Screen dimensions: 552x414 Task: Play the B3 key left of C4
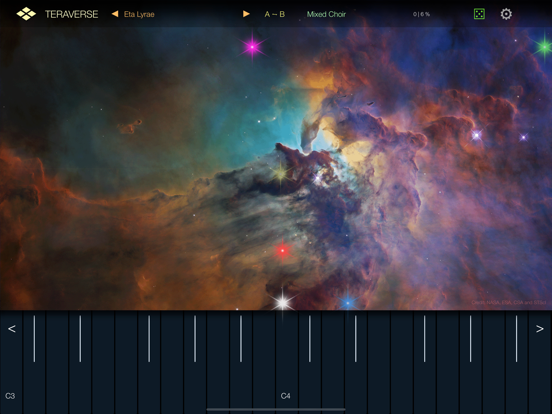coord(264,363)
